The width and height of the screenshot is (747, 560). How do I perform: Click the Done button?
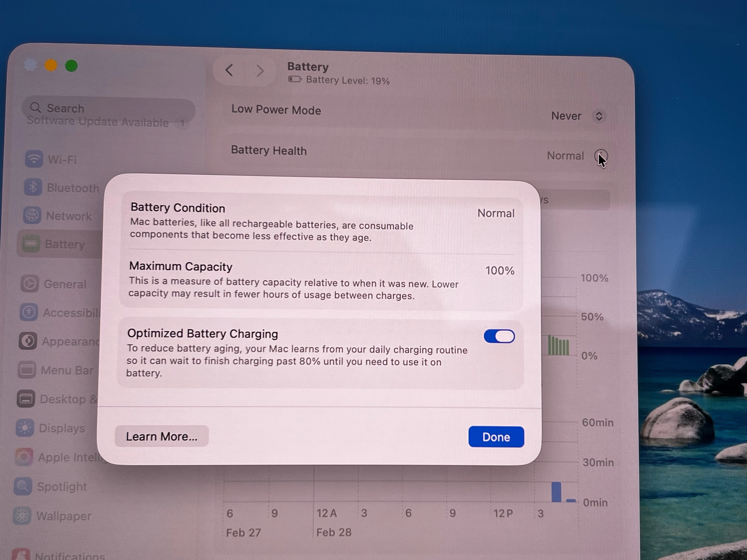click(x=496, y=437)
